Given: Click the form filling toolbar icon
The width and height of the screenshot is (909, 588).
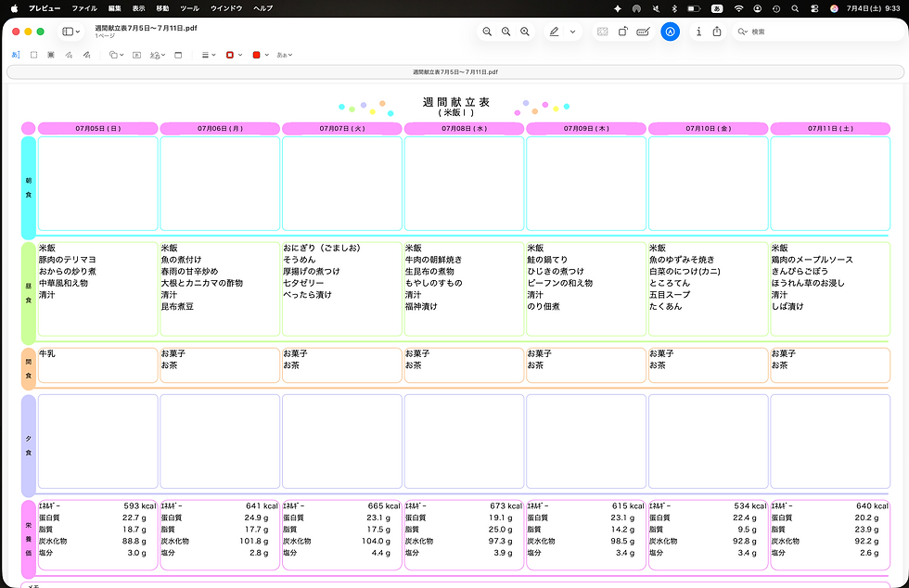Looking at the screenshot, I should tap(643, 32).
